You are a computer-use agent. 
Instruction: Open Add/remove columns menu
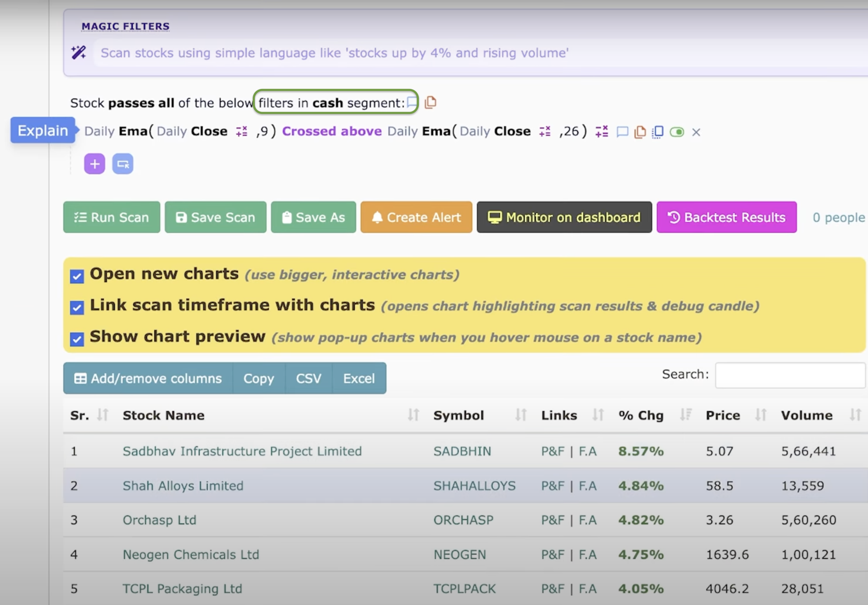point(148,378)
